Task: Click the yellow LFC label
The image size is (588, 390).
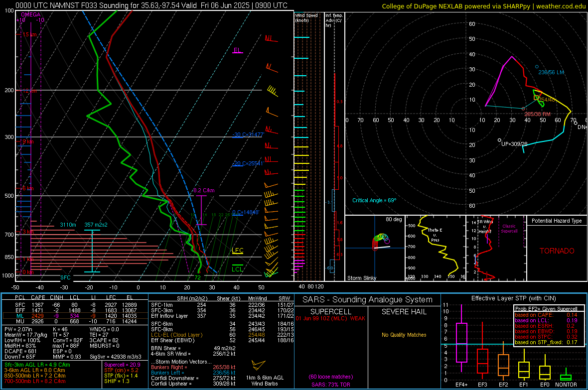Action: click(237, 251)
